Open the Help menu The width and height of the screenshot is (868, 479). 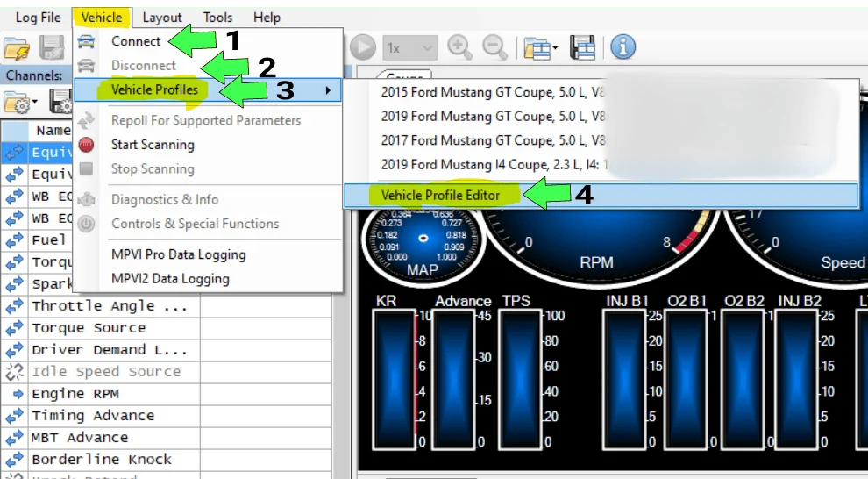(267, 18)
